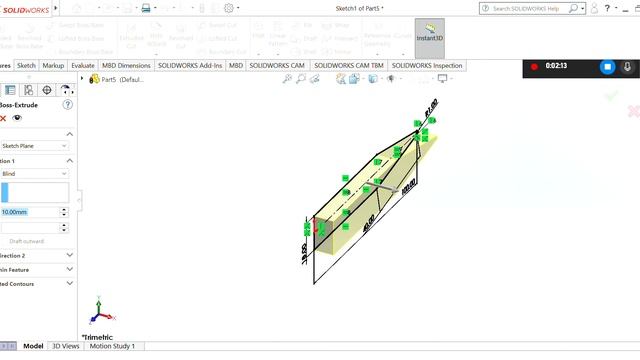Open the View Settings monitor icon

click(442, 79)
